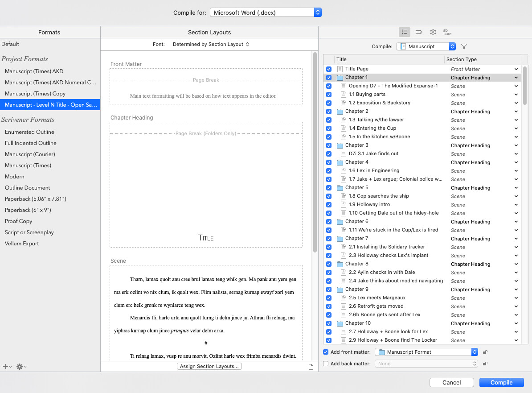
Task: Open the contents list icon tab
Action: click(405, 32)
